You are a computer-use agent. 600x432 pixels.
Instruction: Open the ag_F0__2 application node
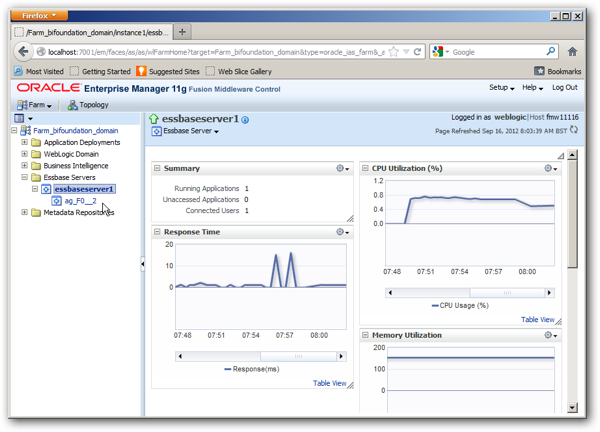pos(80,201)
